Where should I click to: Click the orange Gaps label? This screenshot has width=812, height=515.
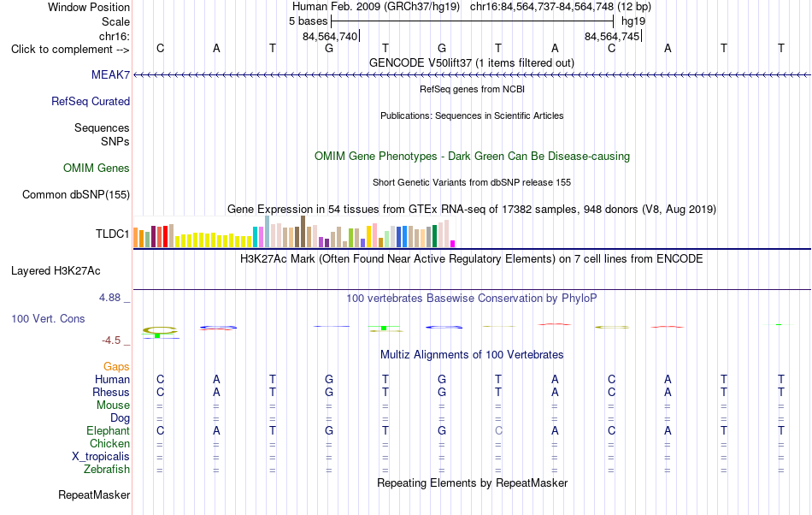click(116, 367)
